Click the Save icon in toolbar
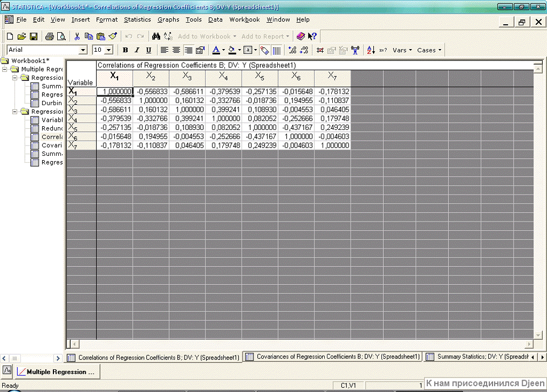Image resolution: width=547 pixels, height=392 pixels. click(x=33, y=36)
